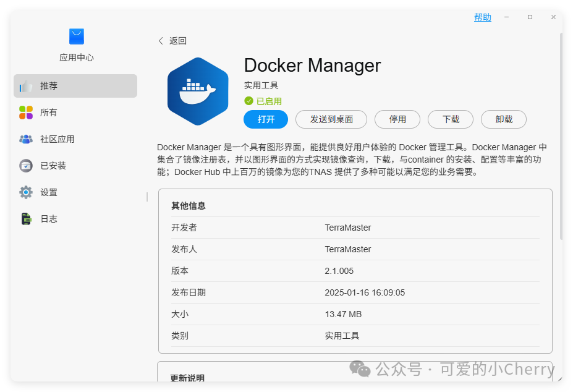This screenshot has height=392, width=573.
Task: Click the 类别 row label
Action: tap(180, 336)
